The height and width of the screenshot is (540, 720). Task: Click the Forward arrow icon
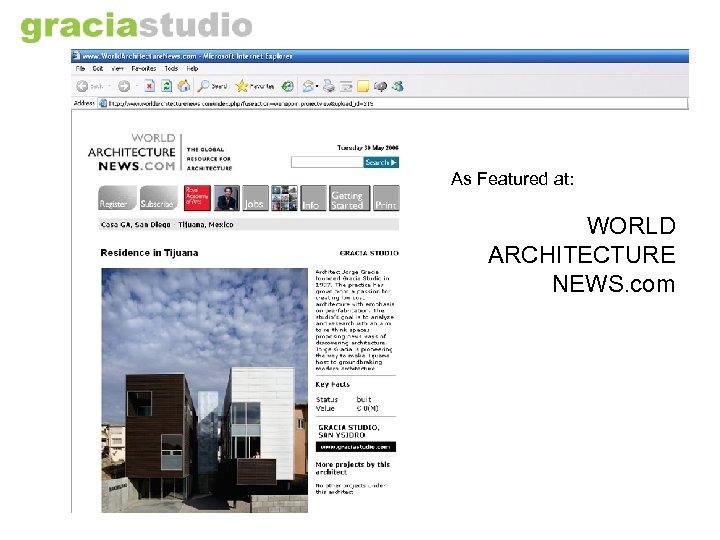pos(124,86)
